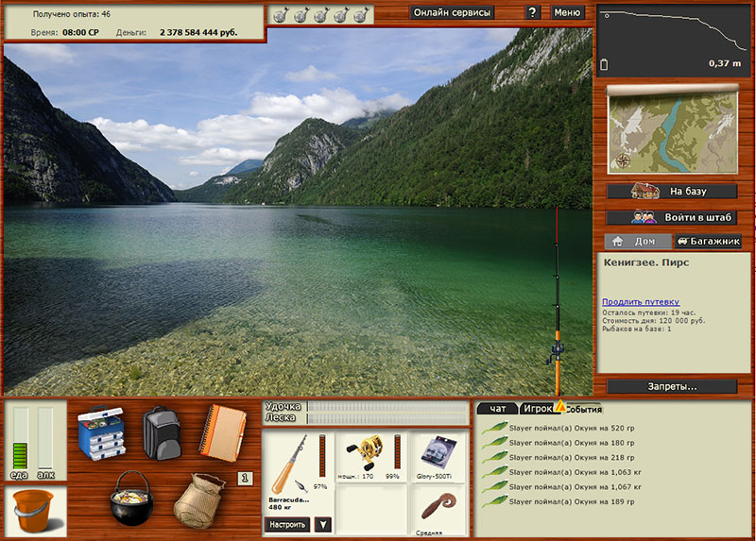The width and height of the screenshot is (756, 541).
Task: Switch to the События tab
Action: [583, 409]
